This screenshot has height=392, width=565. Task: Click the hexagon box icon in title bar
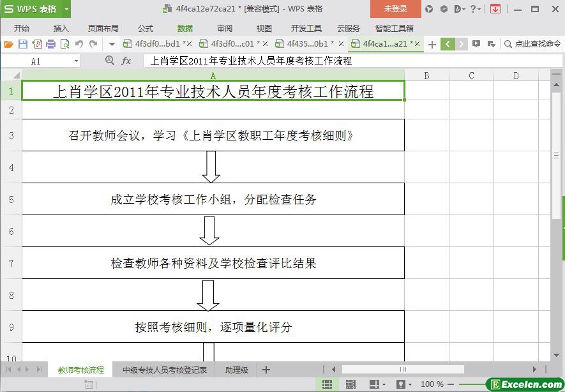[x=444, y=9]
